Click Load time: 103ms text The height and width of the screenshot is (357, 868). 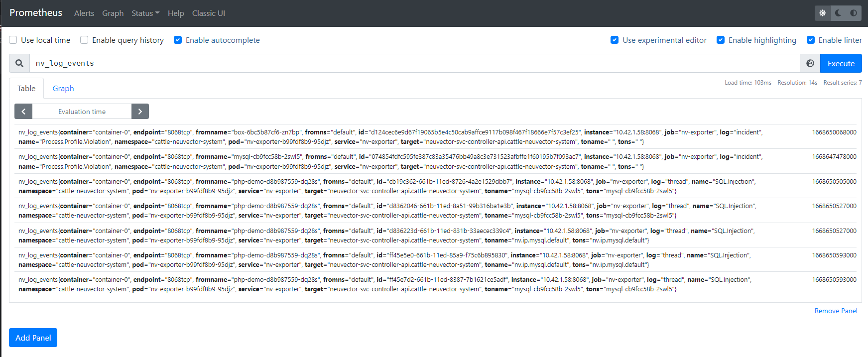[748, 83]
